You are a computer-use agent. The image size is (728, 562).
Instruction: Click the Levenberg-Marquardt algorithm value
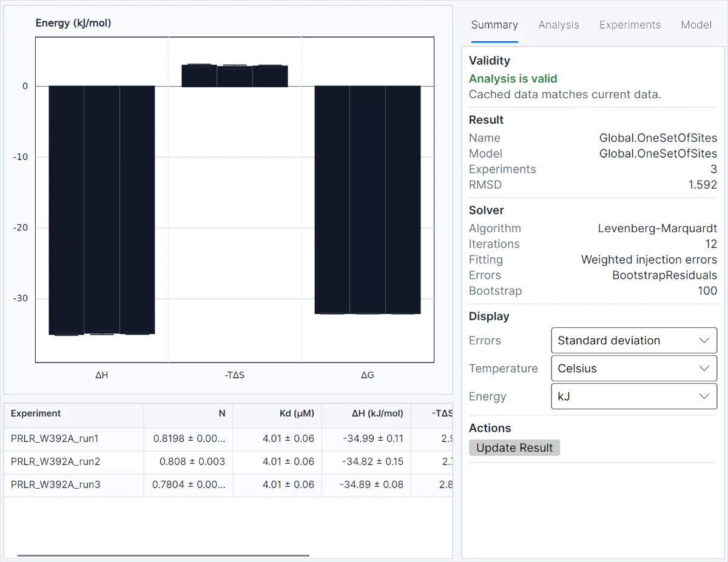click(658, 229)
